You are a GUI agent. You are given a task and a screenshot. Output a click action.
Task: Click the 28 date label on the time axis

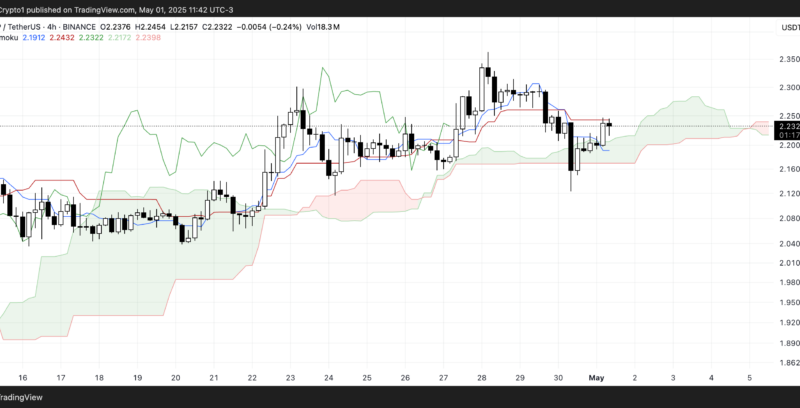[482, 378]
